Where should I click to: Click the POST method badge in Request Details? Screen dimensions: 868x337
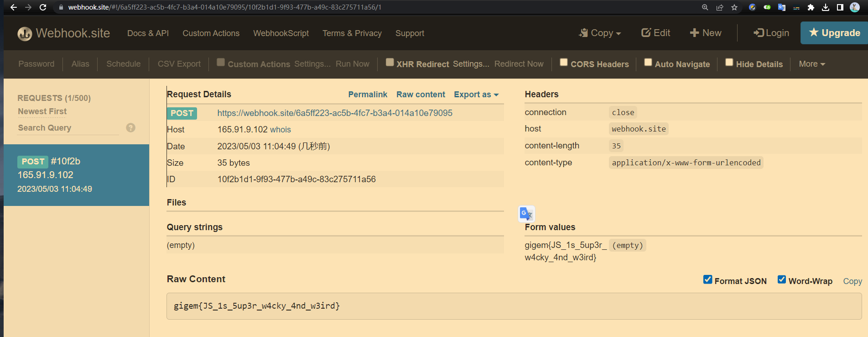pos(182,113)
